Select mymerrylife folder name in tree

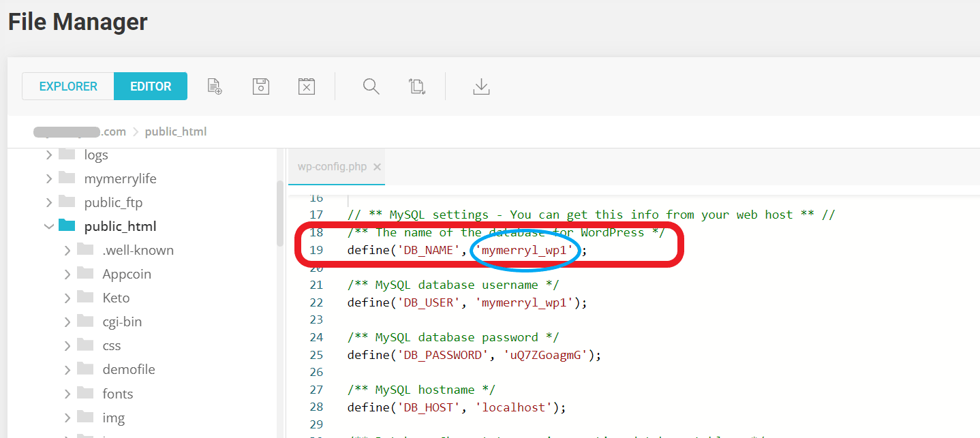[120, 179]
